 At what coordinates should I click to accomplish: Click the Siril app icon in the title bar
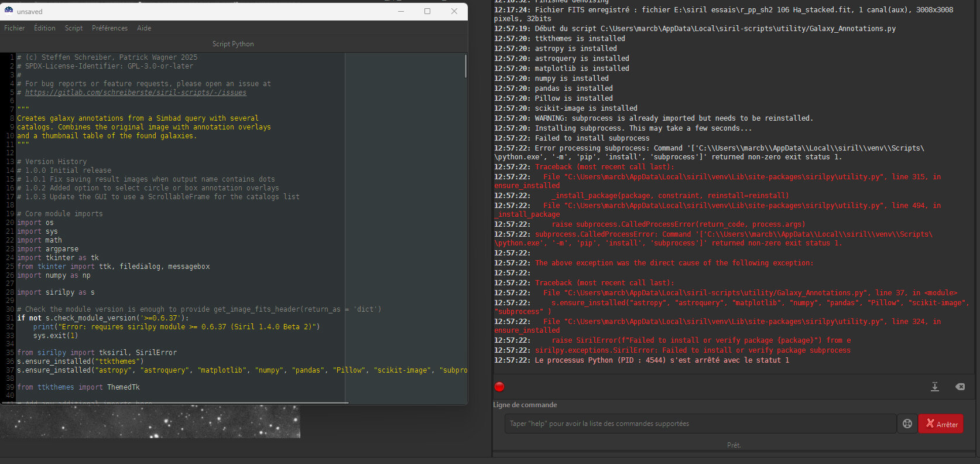9,11
